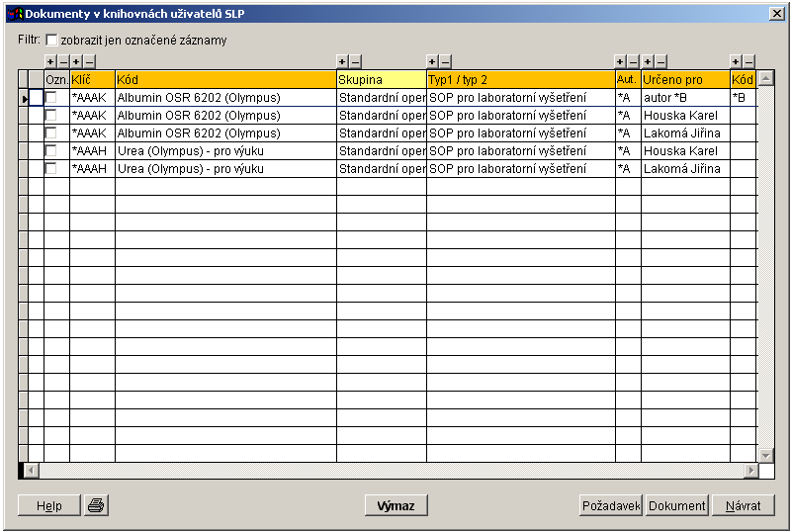This screenshot has height=532, width=792.
Task: Mark the Urea row for Lakomá Jiřina
Action: pyautogui.click(x=51, y=169)
